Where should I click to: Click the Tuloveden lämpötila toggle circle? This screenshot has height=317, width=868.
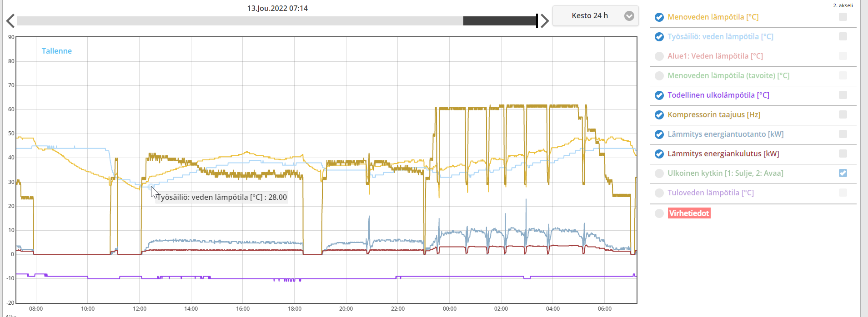point(659,193)
